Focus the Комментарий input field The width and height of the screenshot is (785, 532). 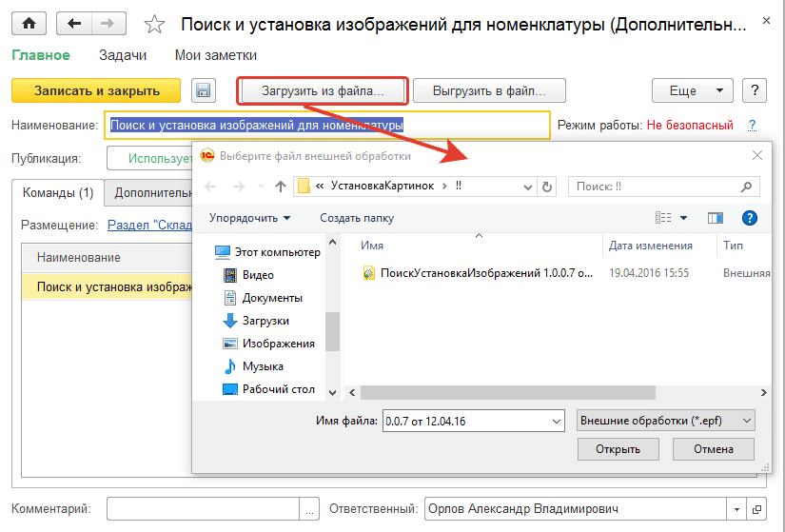click(x=204, y=509)
